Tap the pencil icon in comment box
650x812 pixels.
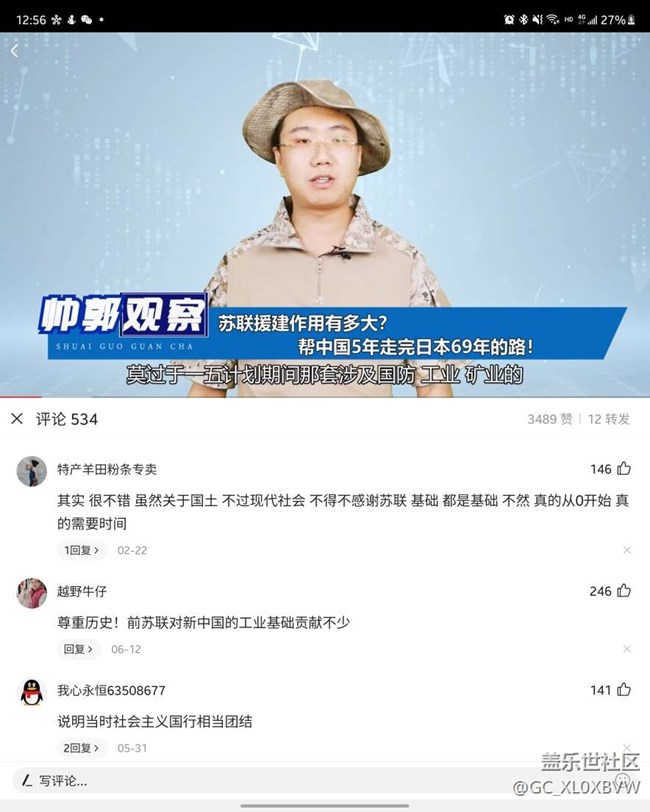tap(27, 780)
